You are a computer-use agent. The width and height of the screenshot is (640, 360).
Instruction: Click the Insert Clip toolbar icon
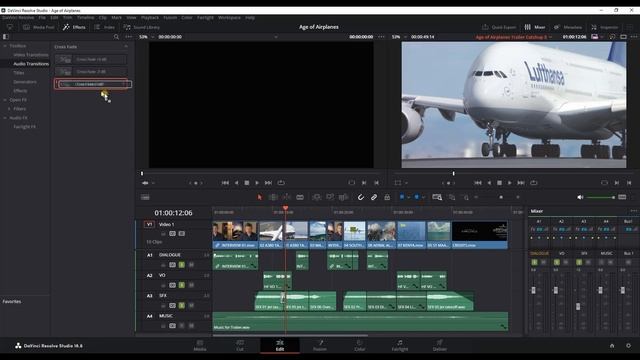(x=316, y=197)
